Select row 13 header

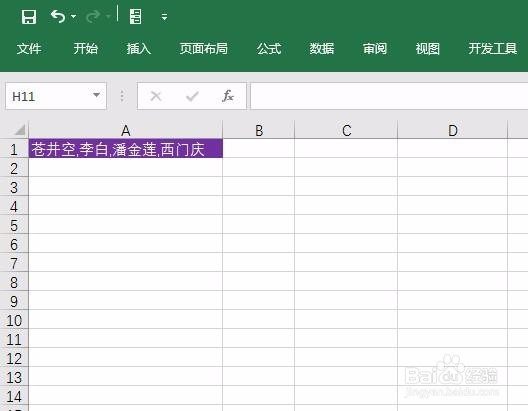(x=14, y=377)
